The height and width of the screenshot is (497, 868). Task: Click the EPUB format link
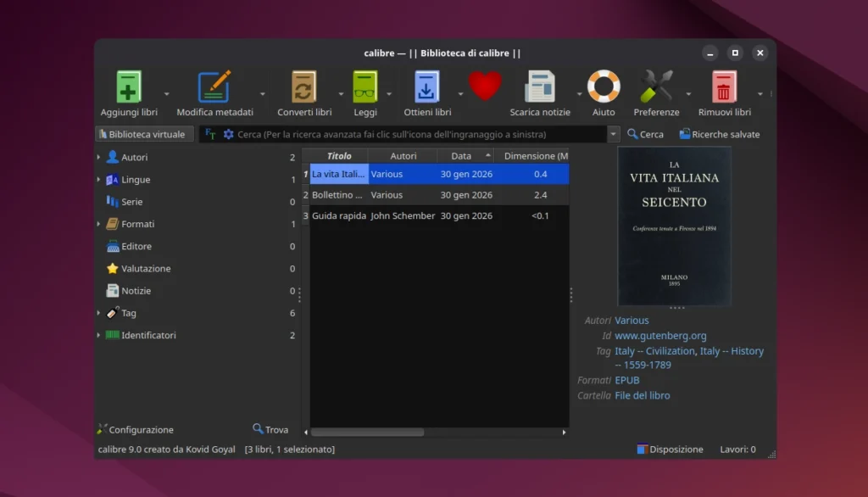(x=627, y=380)
